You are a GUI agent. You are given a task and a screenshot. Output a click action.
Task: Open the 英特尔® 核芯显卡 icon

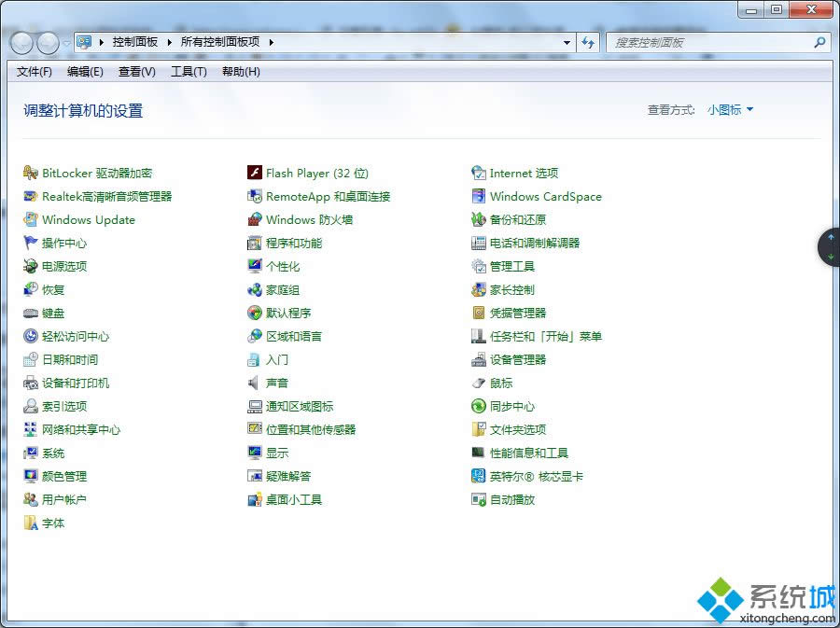pyautogui.click(x=479, y=476)
